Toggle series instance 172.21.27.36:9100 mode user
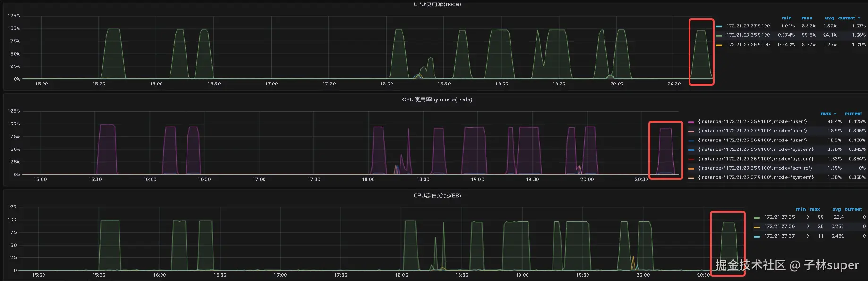This screenshot has width=868, height=281. pos(753,140)
